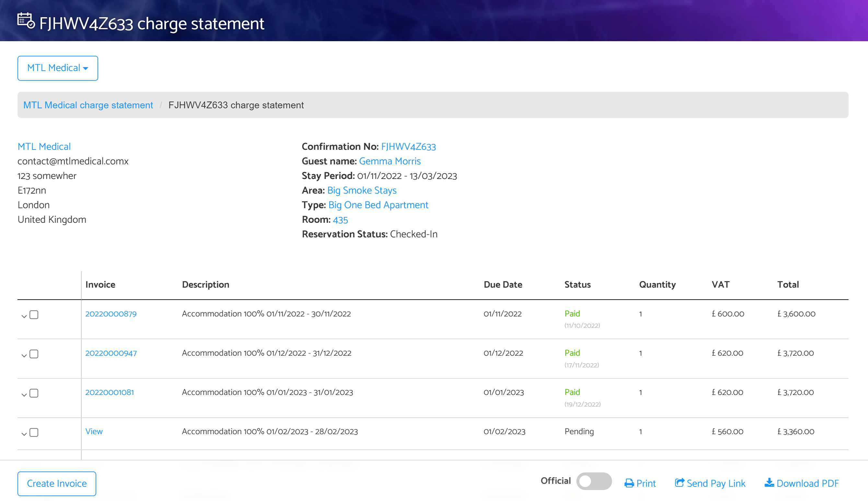Open the MTL Medical company link
868x501 pixels.
[44, 147]
